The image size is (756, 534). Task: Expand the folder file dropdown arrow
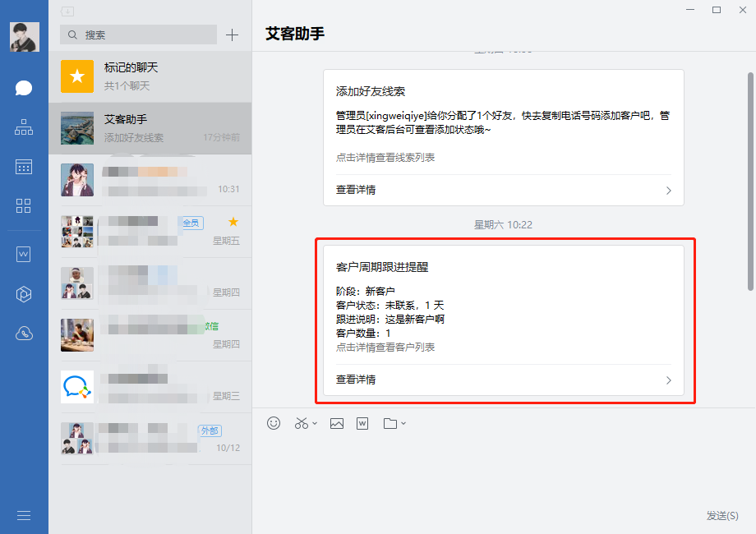pos(403,424)
